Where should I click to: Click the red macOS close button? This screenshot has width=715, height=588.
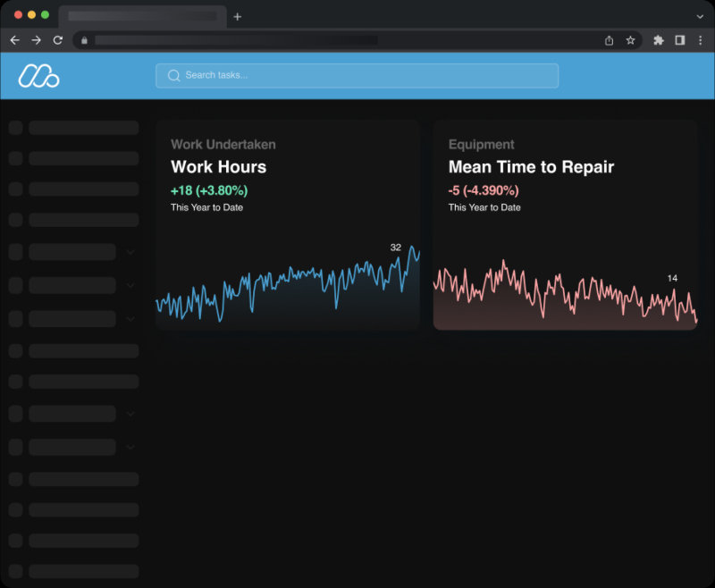pyautogui.click(x=18, y=14)
